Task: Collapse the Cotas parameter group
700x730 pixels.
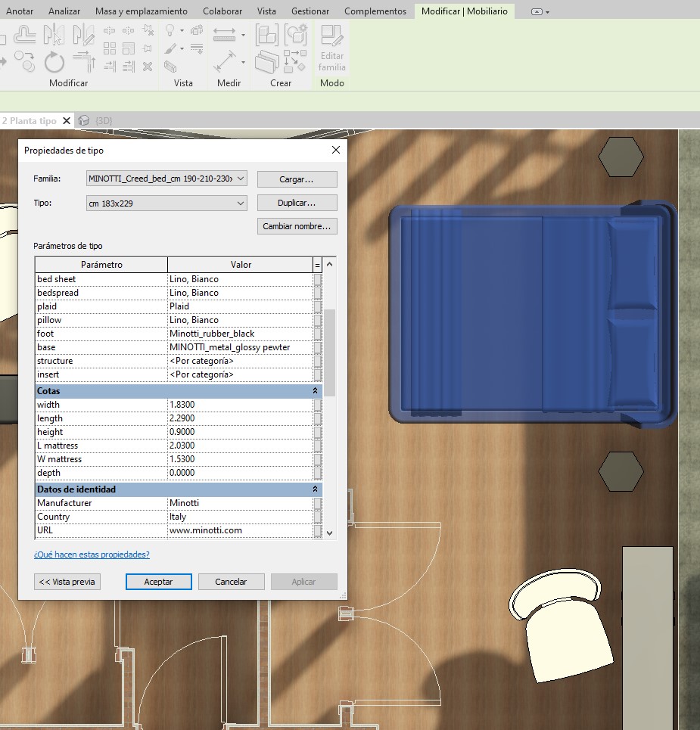Action: point(315,391)
